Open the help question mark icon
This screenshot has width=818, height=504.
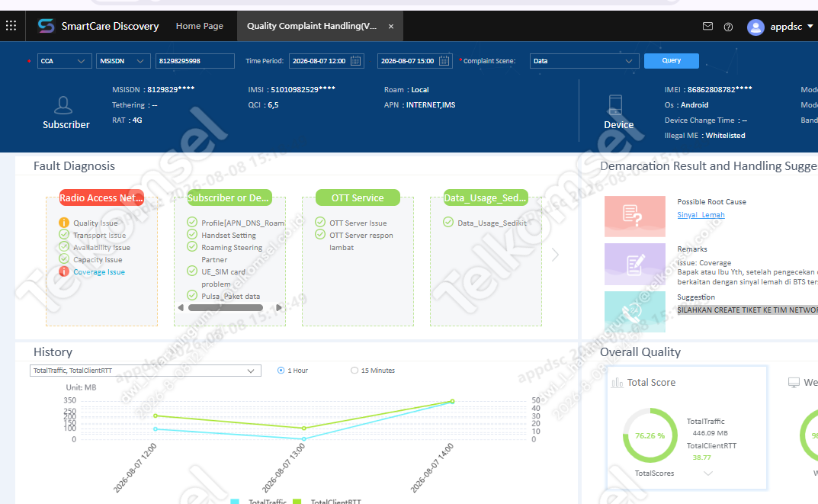click(728, 27)
